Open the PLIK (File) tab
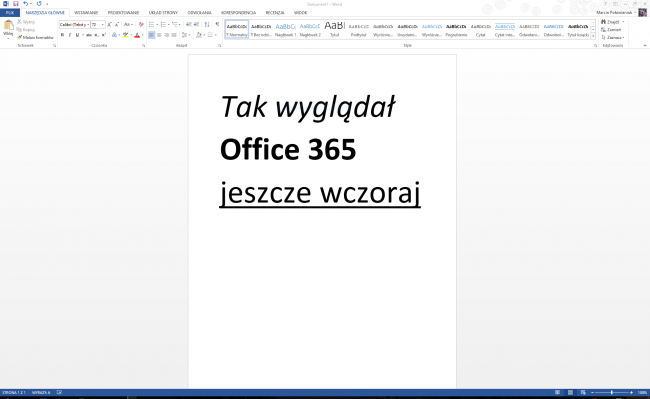650x399 pixels. tap(10, 13)
